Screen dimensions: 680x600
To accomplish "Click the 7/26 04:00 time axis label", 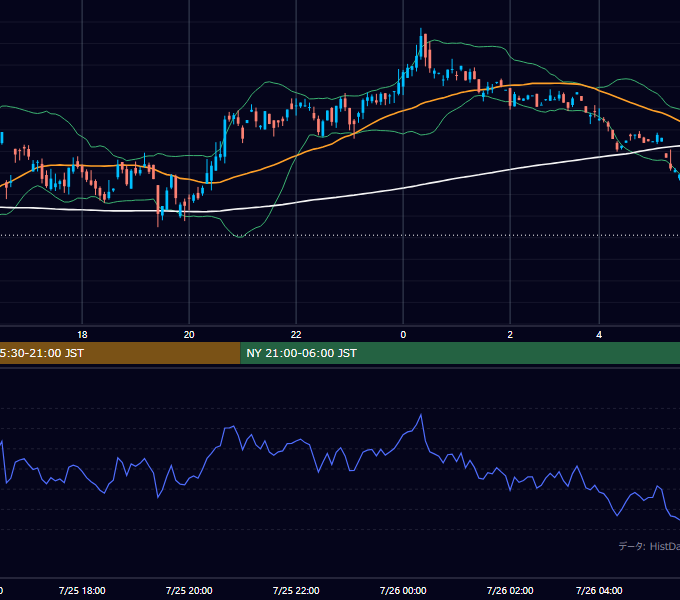I will [599, 590].
